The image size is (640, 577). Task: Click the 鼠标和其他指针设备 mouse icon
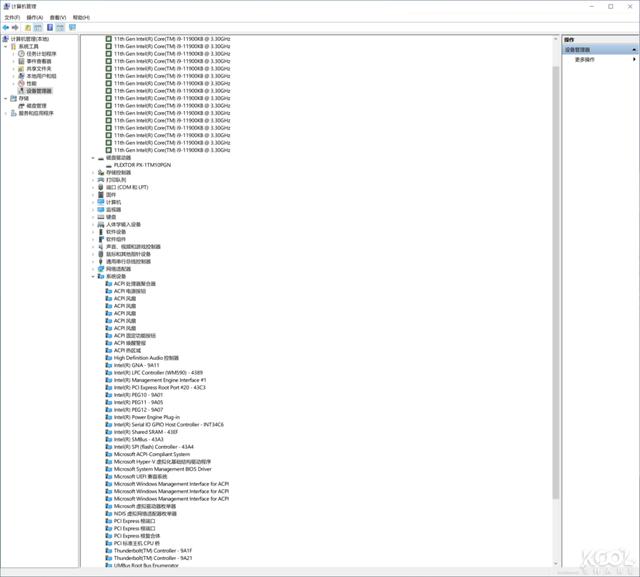[101, 254]
